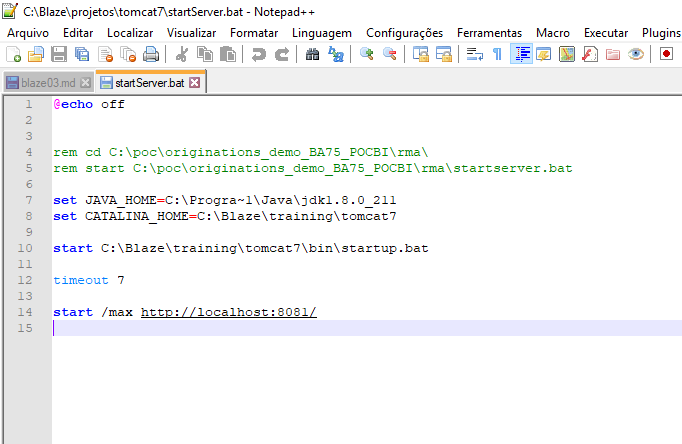Toggle the monitoring eye icon
This screenshot has width=682, height=444.
point(636,54)
